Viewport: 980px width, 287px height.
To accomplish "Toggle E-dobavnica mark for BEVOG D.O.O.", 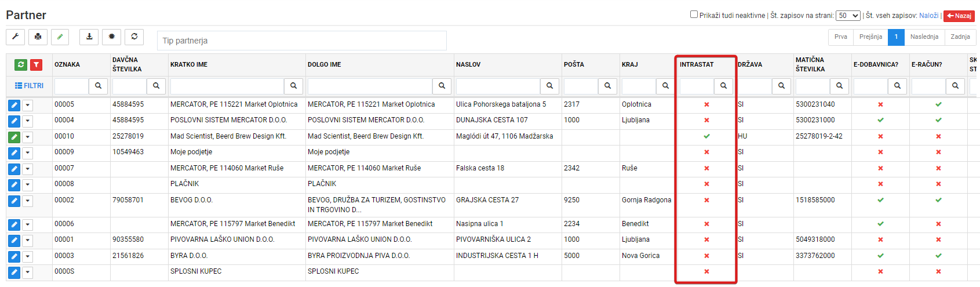I will click(880, 200).
